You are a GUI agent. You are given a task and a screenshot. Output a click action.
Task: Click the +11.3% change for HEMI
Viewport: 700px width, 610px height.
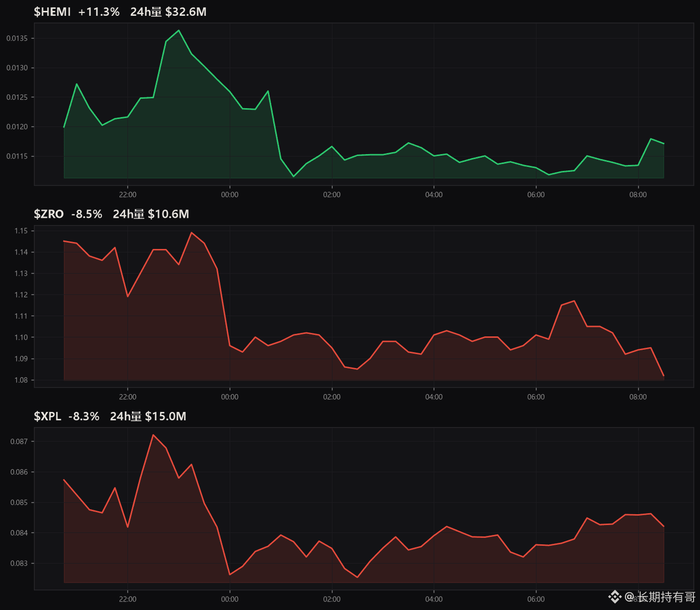[x=99, y=12]
